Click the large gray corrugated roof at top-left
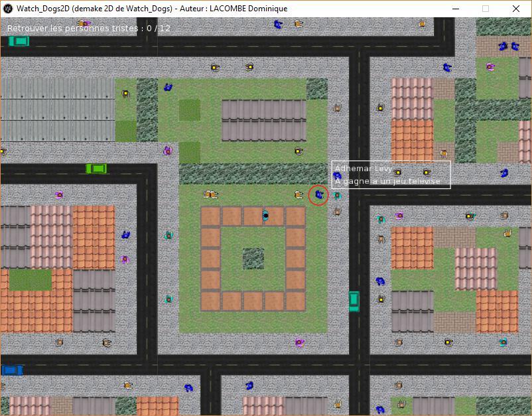The width and height of the screenshot is (532, 416). pos(58,109)
